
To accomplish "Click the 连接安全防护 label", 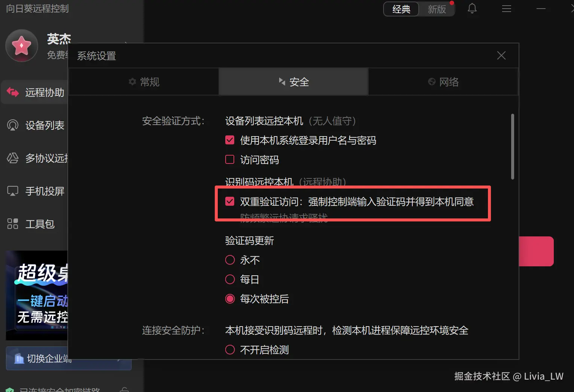I will (x=173, y=330).
